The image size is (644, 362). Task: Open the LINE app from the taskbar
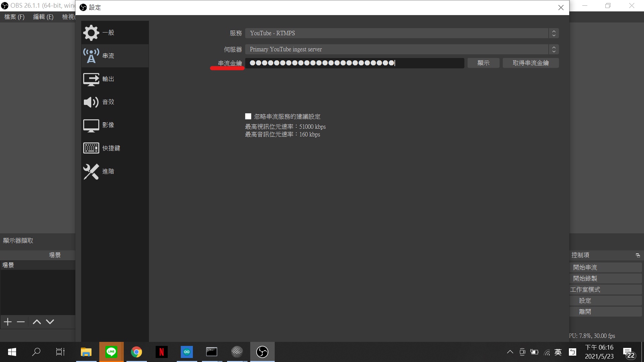111,352
